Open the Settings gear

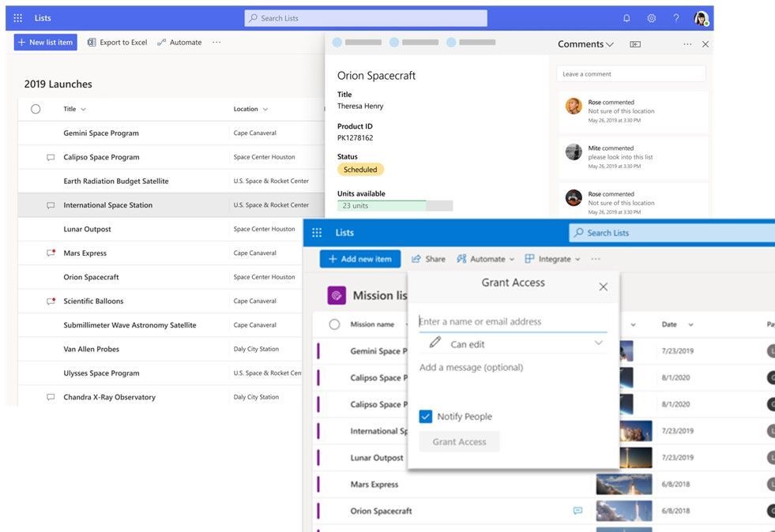click(x=650, y=17)
